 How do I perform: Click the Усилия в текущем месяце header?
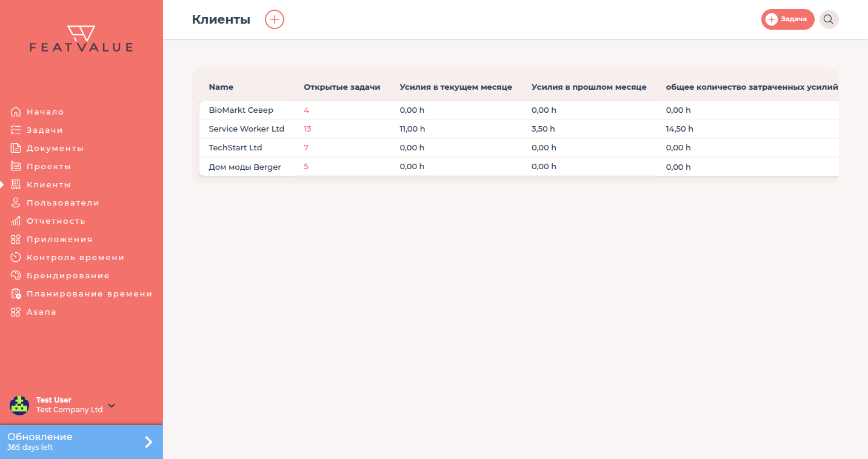456,87
